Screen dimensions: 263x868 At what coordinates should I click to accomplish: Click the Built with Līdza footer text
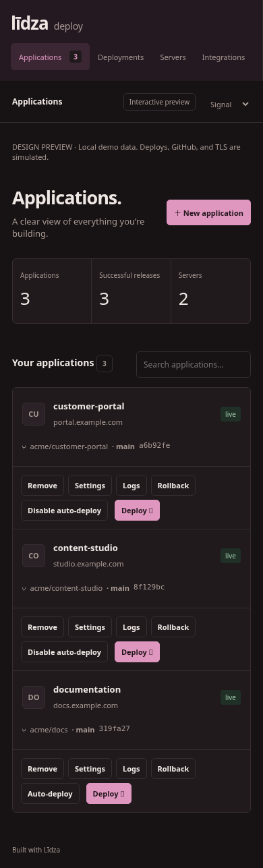tap(36, 850)
